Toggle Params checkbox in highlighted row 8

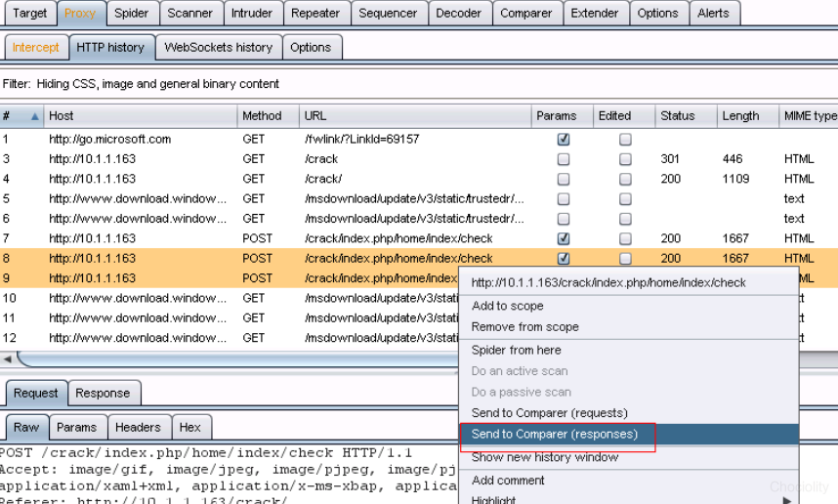point(564,259)
